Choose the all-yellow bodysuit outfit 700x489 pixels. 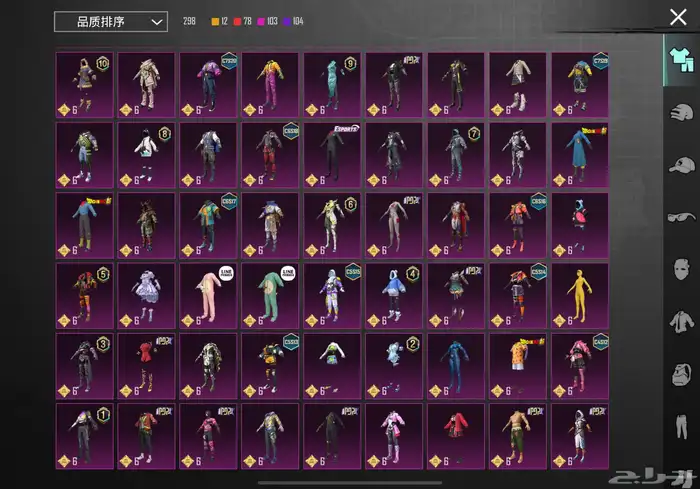click(x=579, y=296)
